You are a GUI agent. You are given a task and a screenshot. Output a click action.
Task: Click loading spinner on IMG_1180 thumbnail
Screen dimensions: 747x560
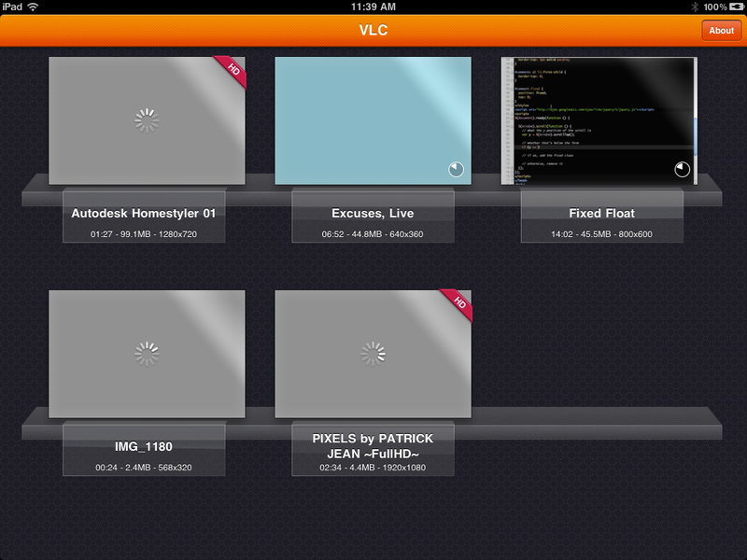coord(147,354)
